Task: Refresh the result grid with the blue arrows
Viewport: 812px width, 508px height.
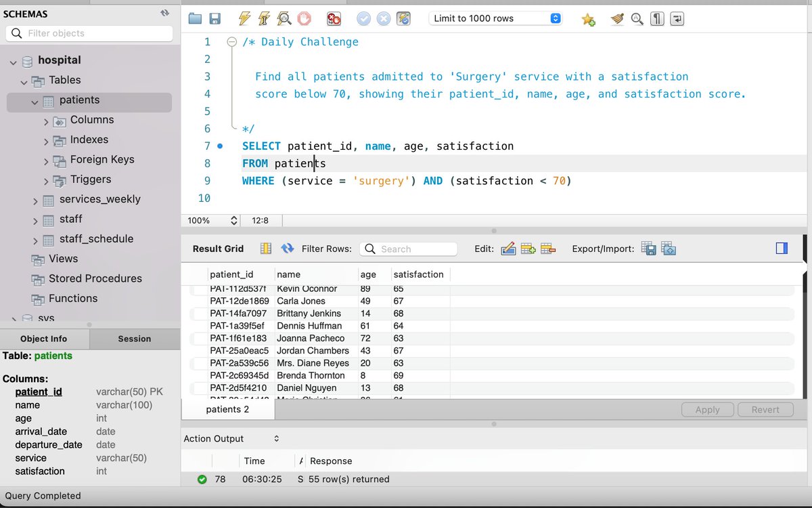Action: click(288, 249)
